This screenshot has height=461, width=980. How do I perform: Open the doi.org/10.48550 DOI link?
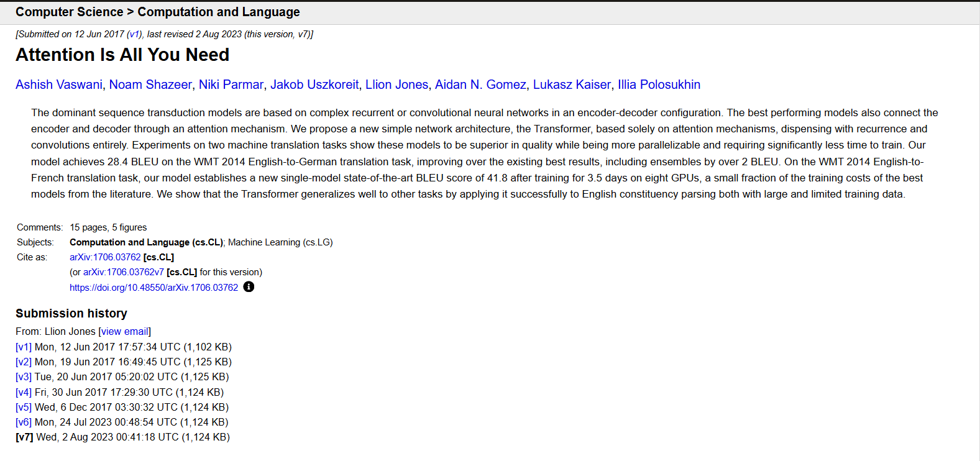[x=153, y=288]
